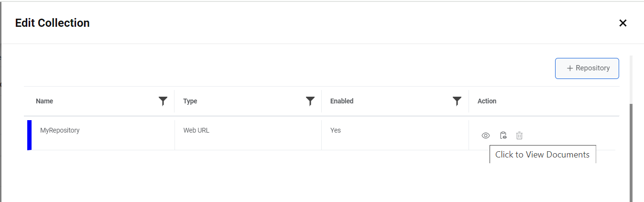Click the Edit Collection title text

pyautogui.click(x=53, y=23)
